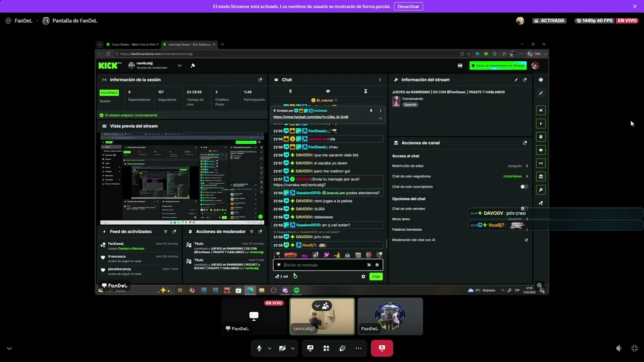Pop out Feed de actividades panel
The height and width of the screenshot is (362, 644).
174,232
